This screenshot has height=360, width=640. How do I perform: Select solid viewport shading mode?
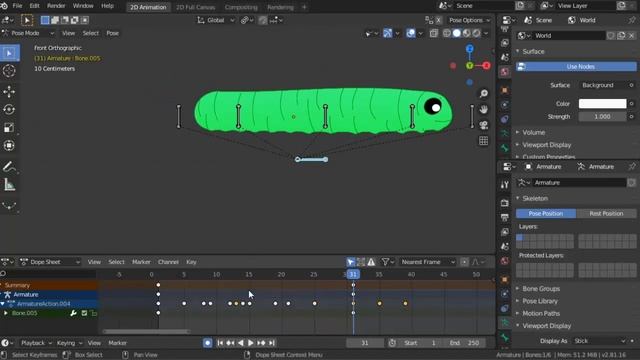[x=457, y=33]
